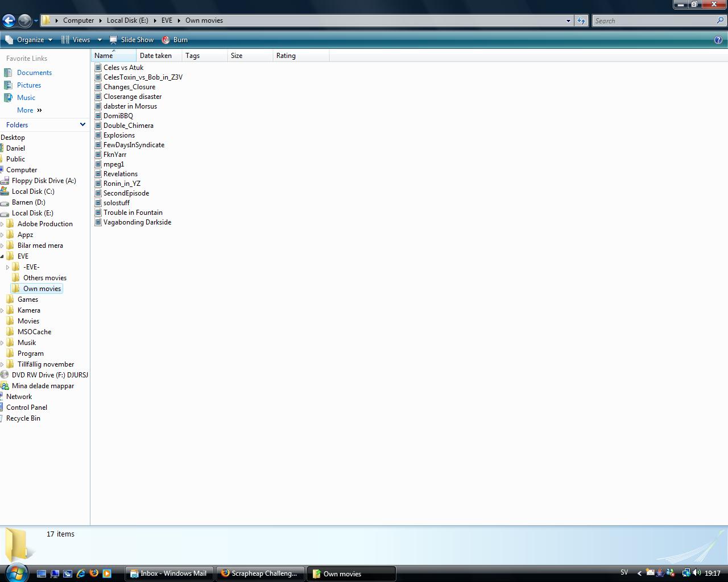Click the volume speaker tray icon
The height and width of the screenshot is (582, 728).
[x=697, y=573]
